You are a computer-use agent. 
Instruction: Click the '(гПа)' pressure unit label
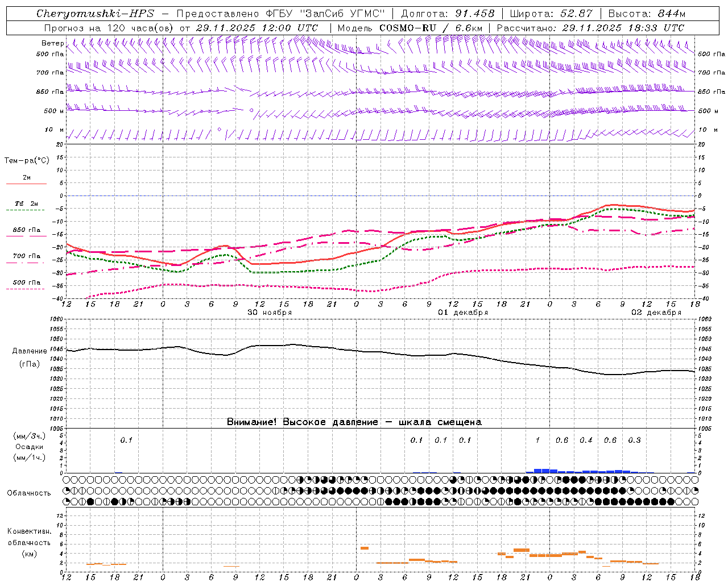pyautogui.click(x=30, y=364)
